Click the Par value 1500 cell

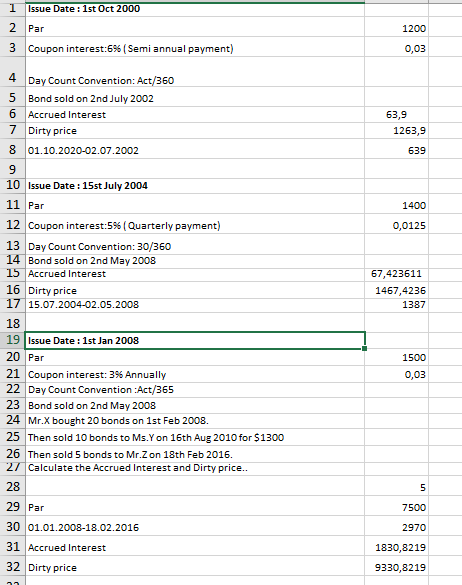[396, 357]
